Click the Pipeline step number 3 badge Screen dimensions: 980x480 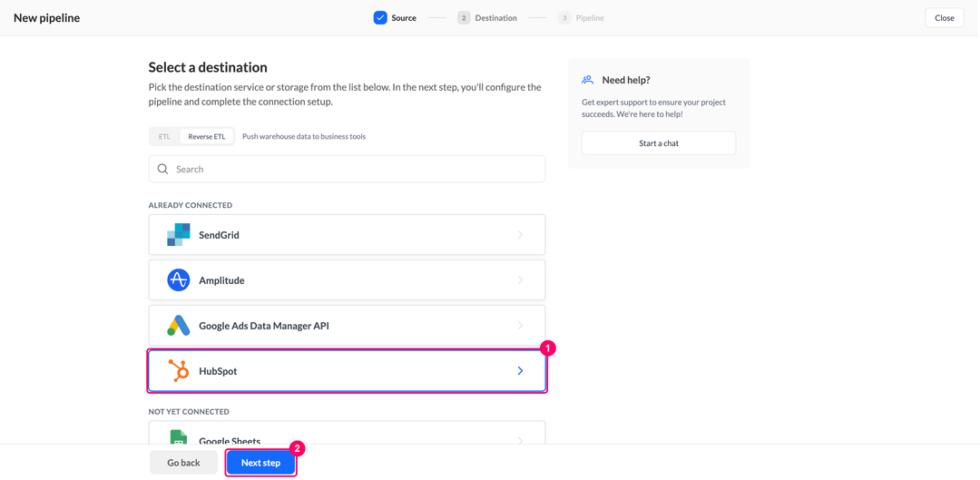(564, 18)
